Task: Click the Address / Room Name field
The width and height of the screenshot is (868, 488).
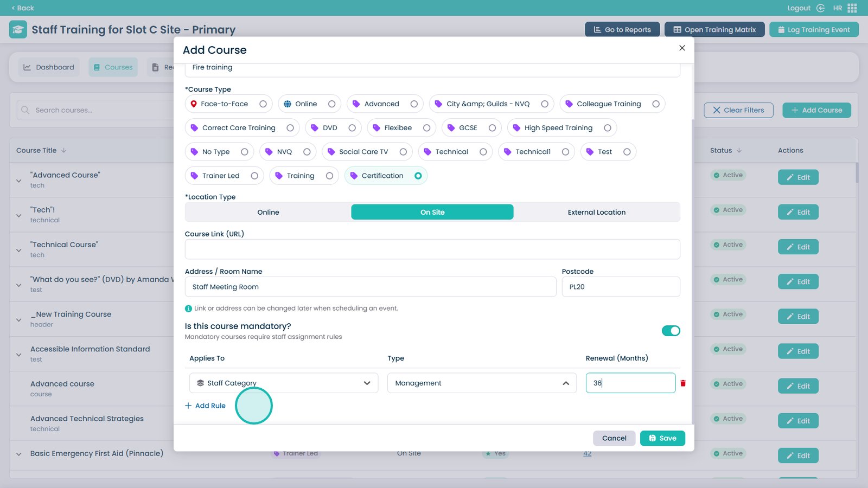Action: pyautogui.click(x=371, y=287)
